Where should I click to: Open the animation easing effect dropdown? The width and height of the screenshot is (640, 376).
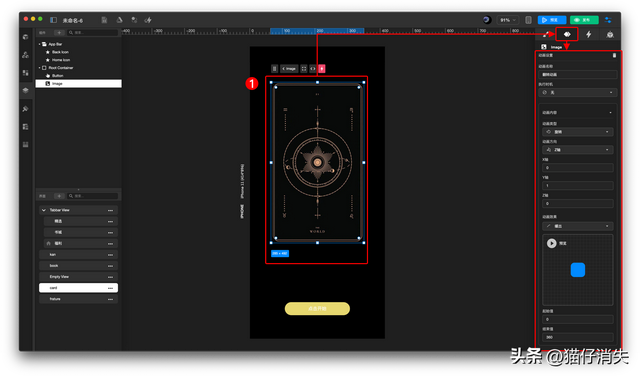pos(578,226)
